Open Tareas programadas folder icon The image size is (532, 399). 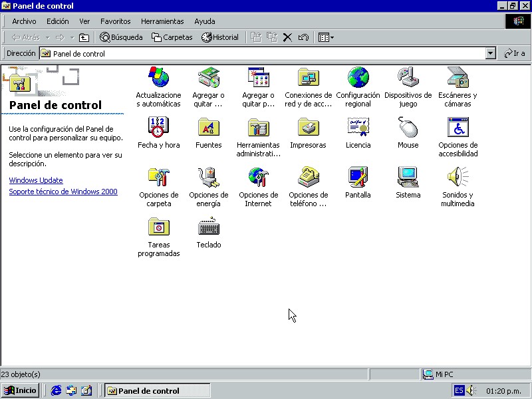[x=158, y=227]
